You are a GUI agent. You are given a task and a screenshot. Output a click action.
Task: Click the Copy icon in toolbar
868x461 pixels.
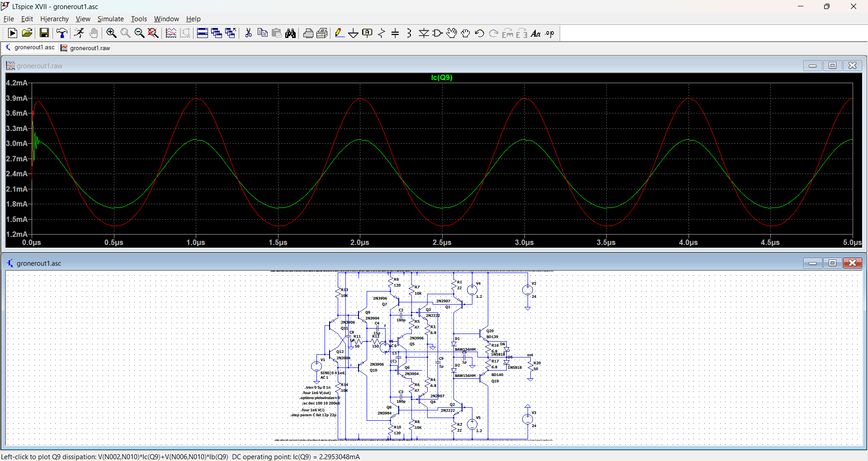coord(262,33)
